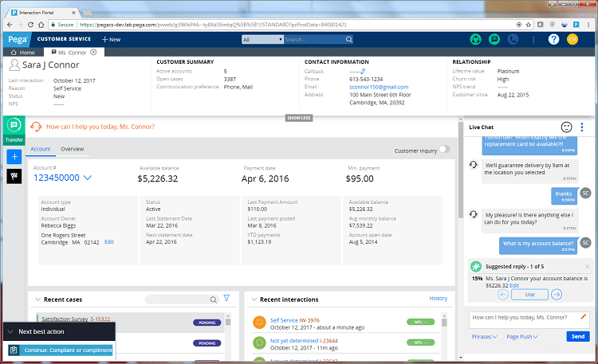The height and width of the screenshot is (364, 598).
Task: Click the Use suggested reply button
Action: click(x=529, y=295)
